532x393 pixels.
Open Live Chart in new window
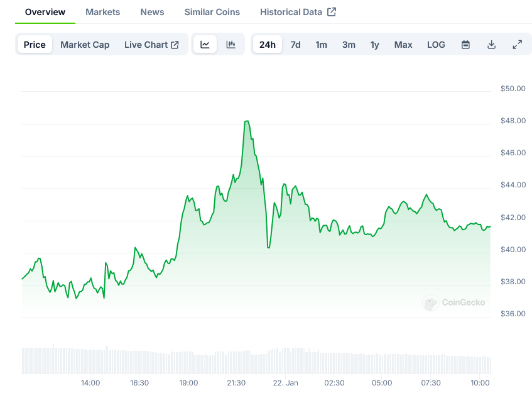151,45
